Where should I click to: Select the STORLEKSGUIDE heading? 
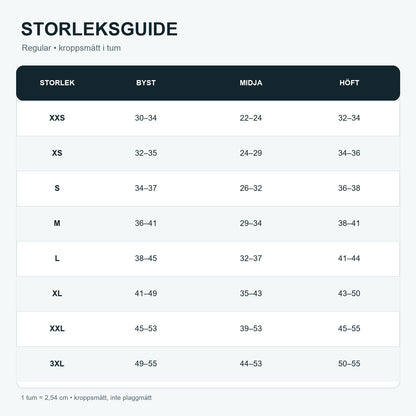click(x=99, y=29)
